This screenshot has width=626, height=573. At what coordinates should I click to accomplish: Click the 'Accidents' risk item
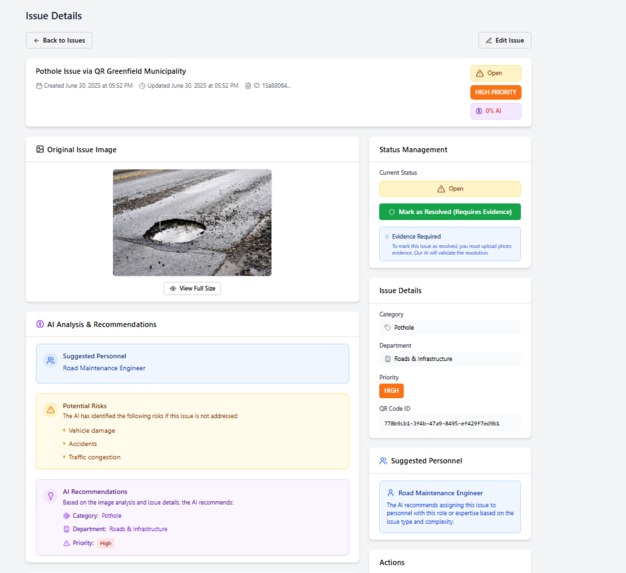coord(83,444)
